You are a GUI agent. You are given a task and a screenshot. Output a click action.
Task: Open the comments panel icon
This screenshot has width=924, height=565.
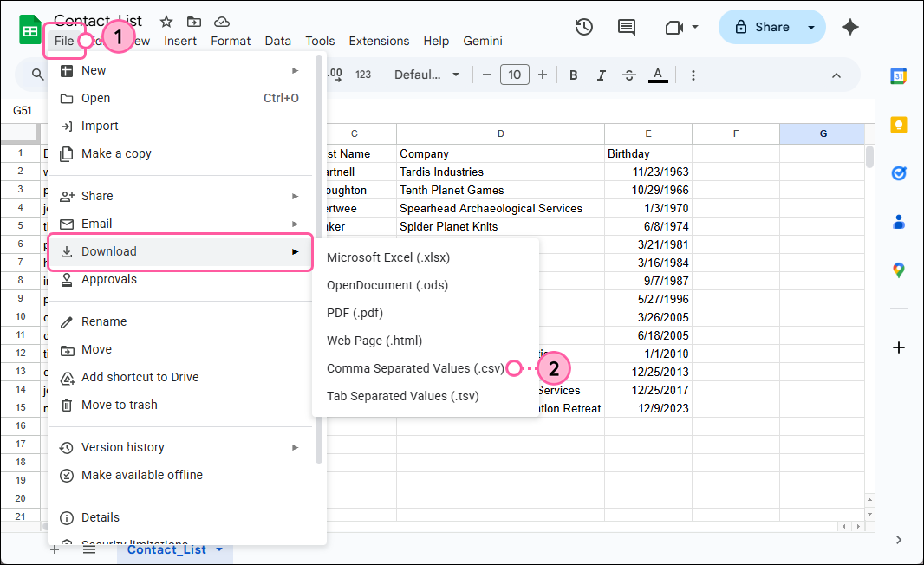click(626, 27)
